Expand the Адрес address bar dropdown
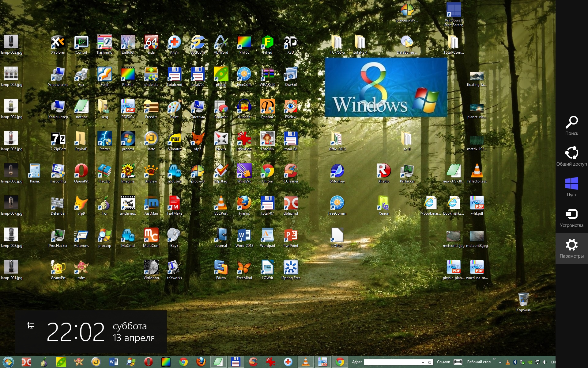Screen dimensions: 588x368 423,362
